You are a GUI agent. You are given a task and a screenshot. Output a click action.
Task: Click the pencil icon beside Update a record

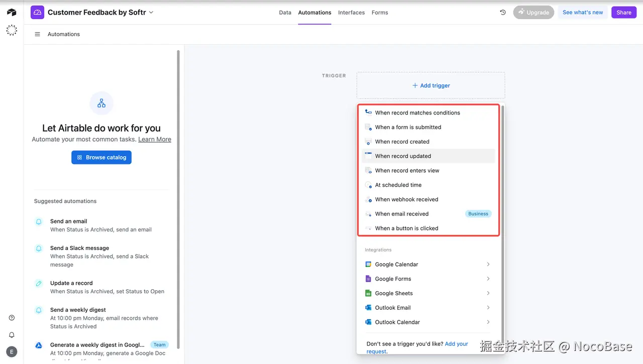39,284
